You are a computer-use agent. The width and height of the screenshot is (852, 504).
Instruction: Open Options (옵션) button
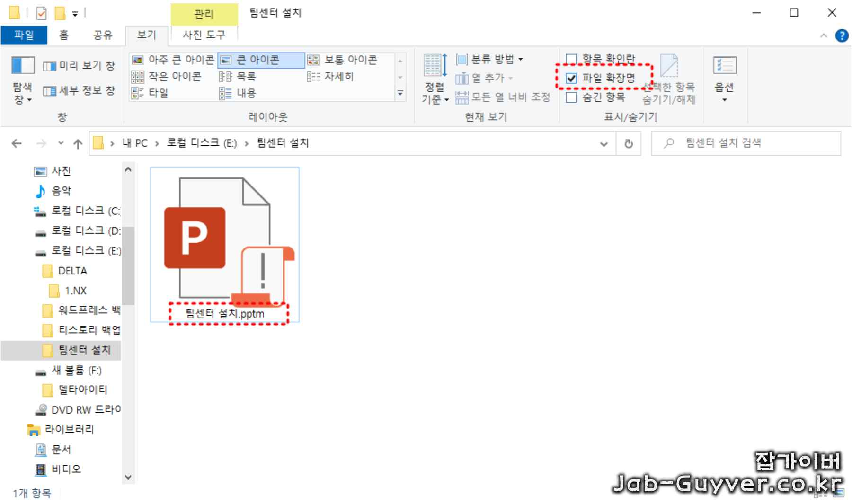coord(724,80)
